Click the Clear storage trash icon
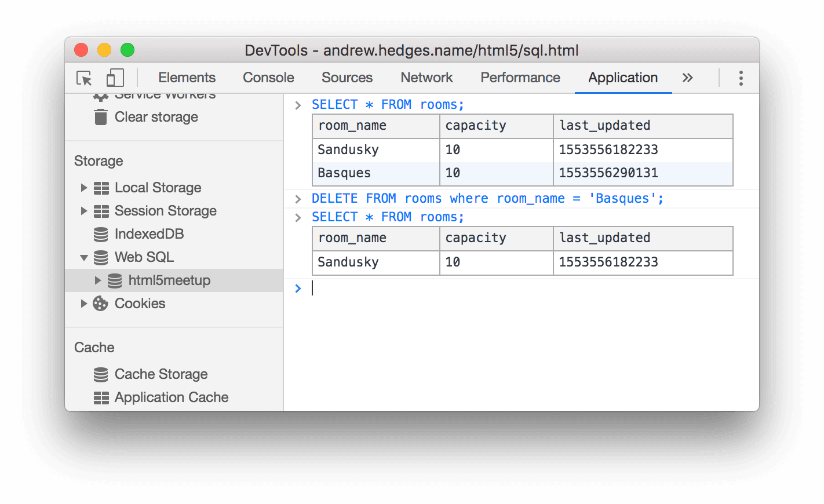 point(100,116)
